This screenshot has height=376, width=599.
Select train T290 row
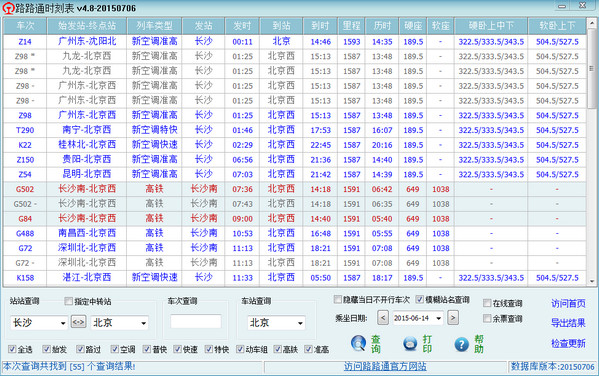[x=295, y=130]
